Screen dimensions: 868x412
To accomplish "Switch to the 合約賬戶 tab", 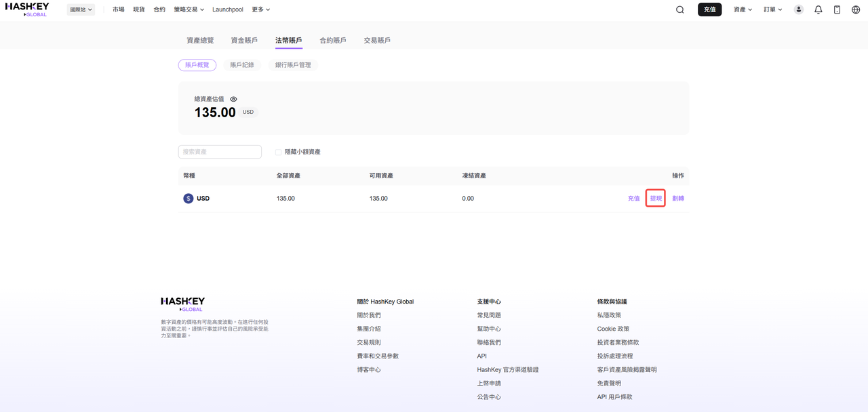I will [x=333, y=41].
